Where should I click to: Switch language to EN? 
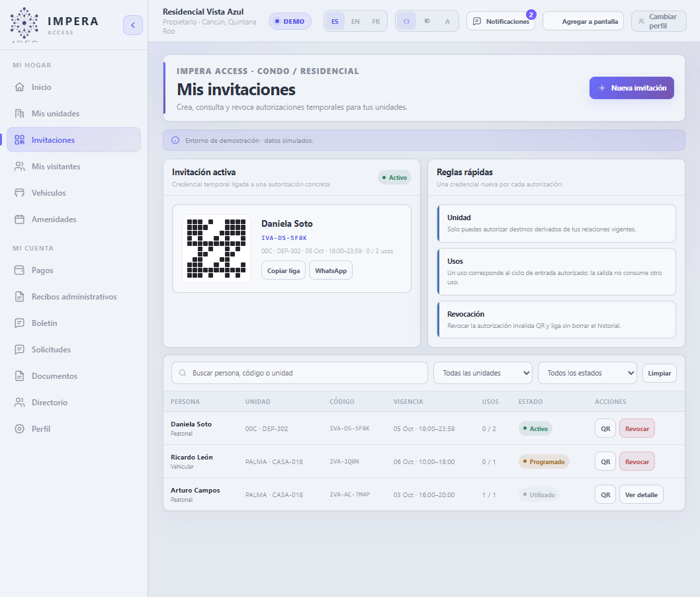click(355, 21)
